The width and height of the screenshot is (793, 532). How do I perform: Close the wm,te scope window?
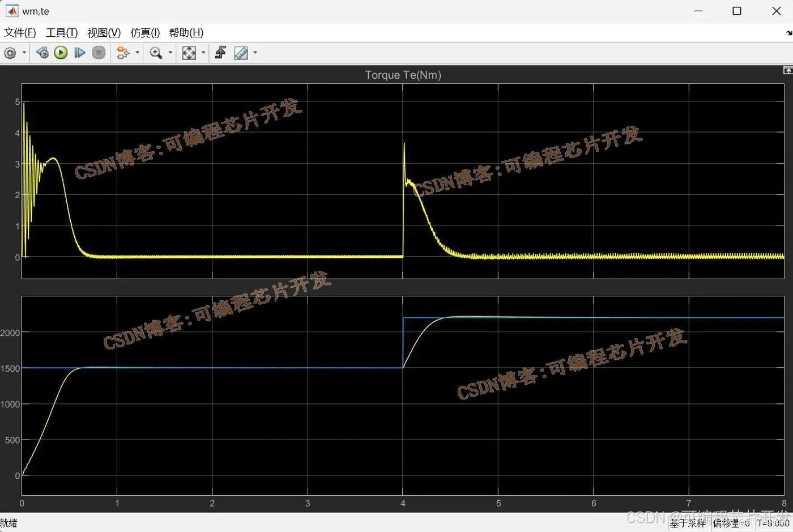coord(777,11)
